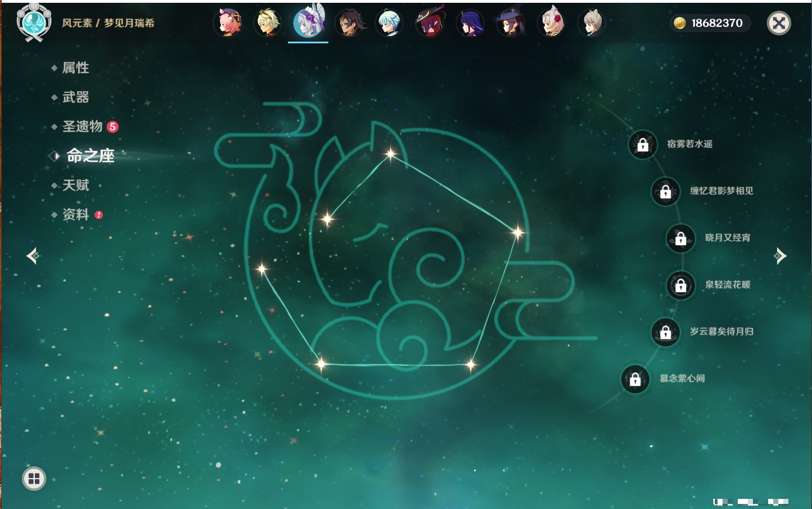Click the 泉轻流花暖 constellation name
812x509 pixels.
728,285
